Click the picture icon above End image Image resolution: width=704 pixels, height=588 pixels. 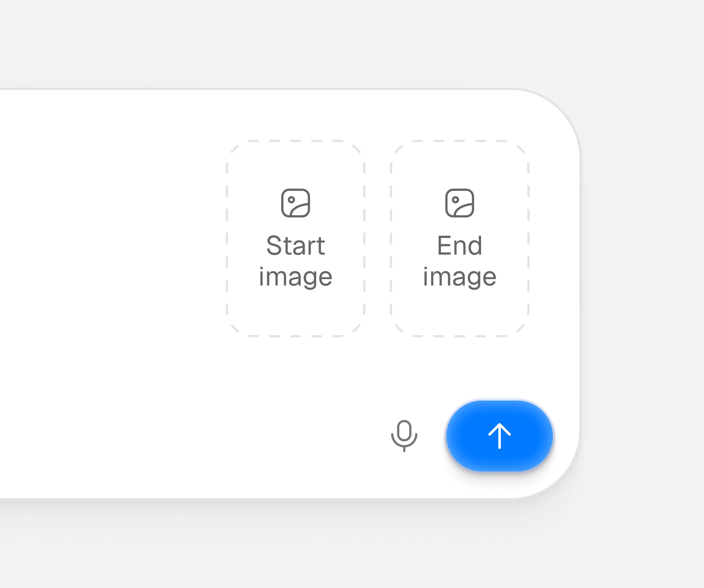click(460, 203)
